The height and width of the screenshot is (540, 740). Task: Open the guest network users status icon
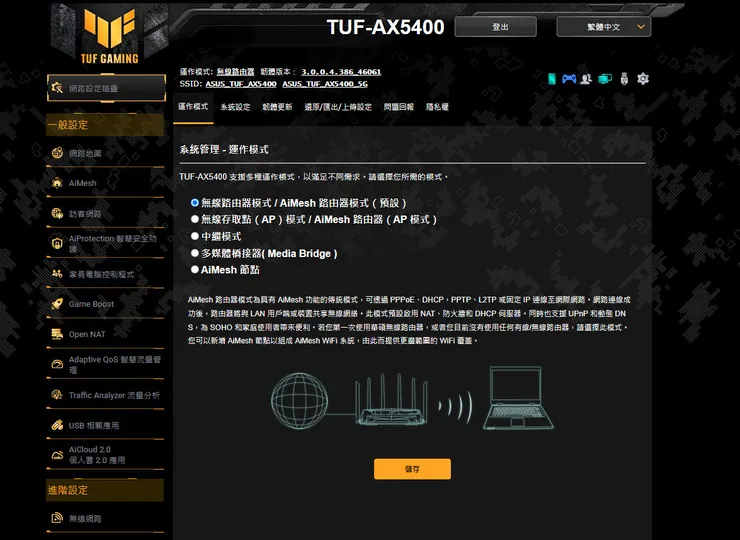click(586, 79)
